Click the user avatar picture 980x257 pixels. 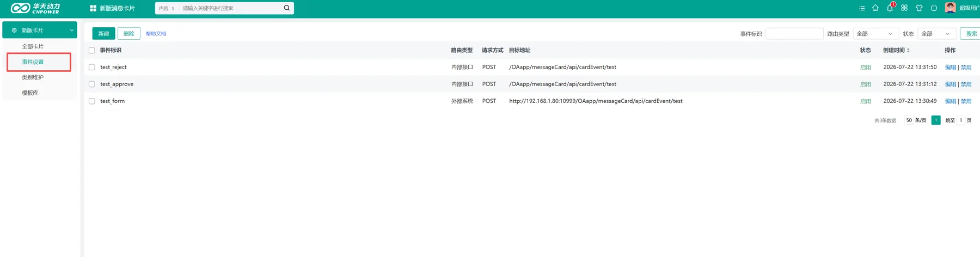pos(951,8)
